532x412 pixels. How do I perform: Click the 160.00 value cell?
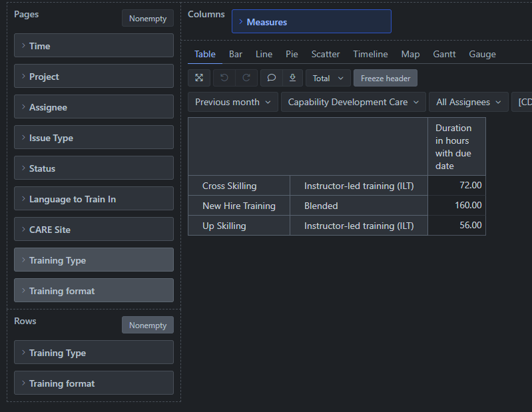tap(457, 206)
